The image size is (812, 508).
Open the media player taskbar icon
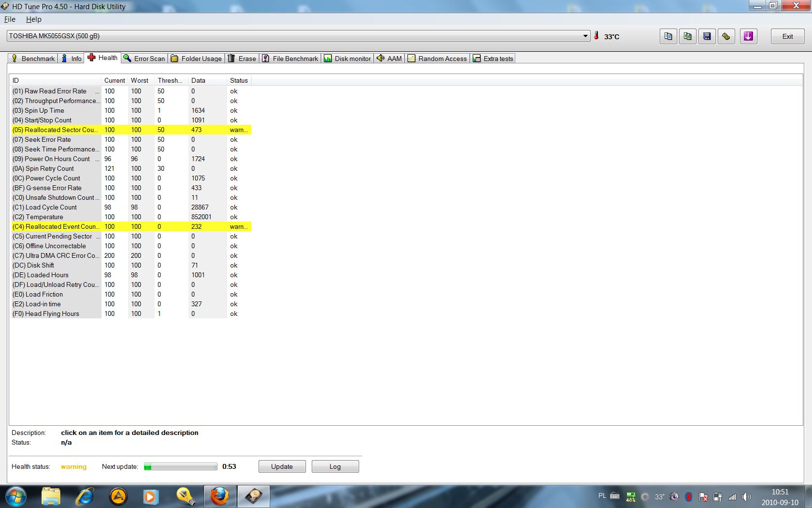click(151, 496)
